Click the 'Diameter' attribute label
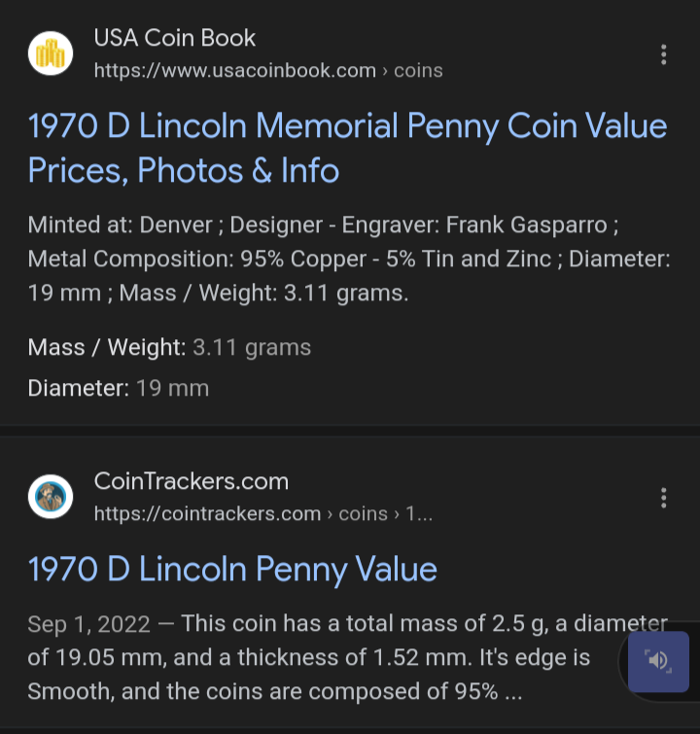 coord(78,389)
